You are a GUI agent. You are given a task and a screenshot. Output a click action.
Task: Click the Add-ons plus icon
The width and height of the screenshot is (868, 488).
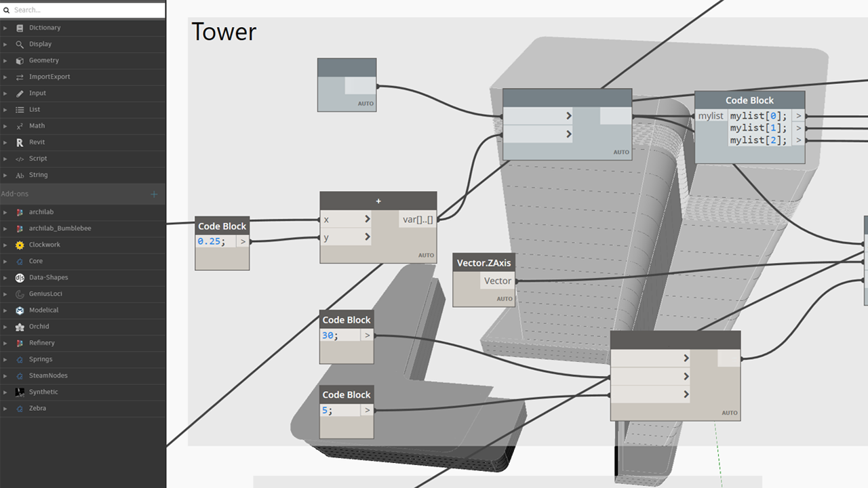coord(154,195)
